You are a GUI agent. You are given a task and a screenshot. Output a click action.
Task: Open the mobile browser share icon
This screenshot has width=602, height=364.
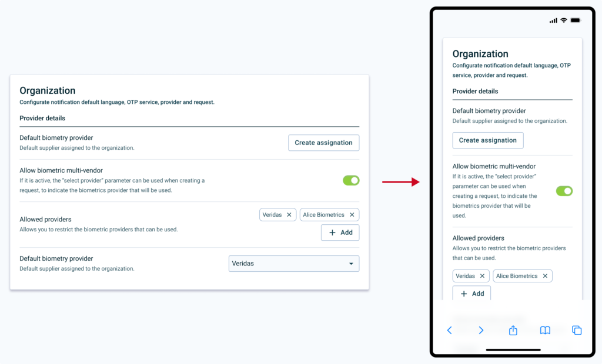tap(513, 331)
